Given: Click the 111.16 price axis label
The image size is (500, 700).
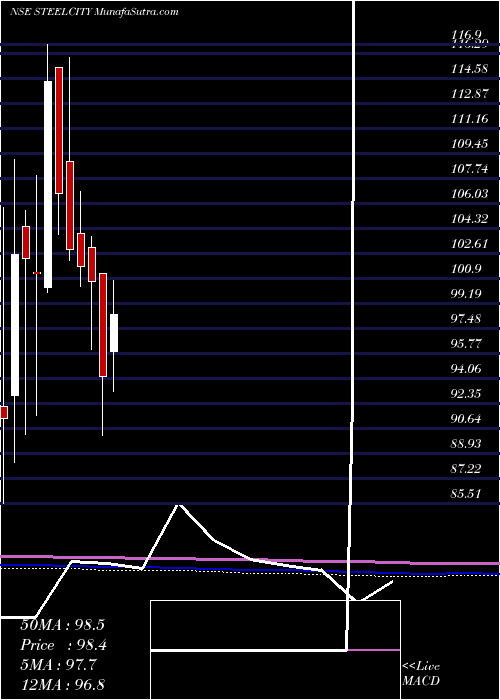Looking at the screenshot, I should point(470,119).
